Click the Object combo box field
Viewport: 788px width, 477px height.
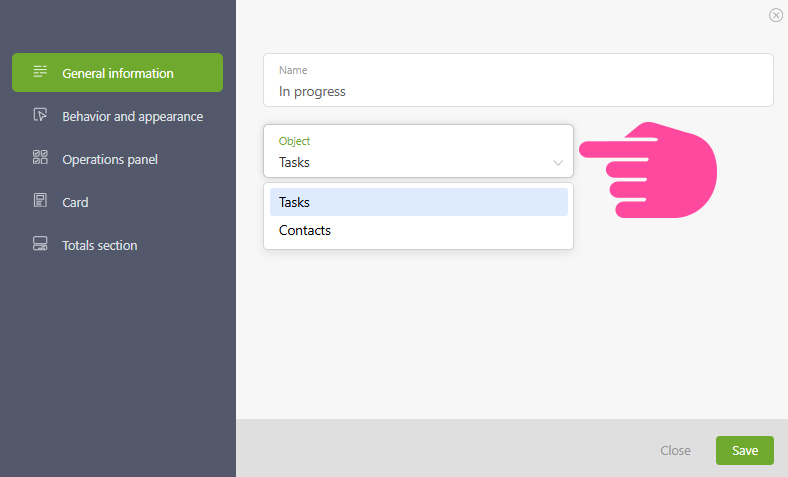tap(418, 151)
